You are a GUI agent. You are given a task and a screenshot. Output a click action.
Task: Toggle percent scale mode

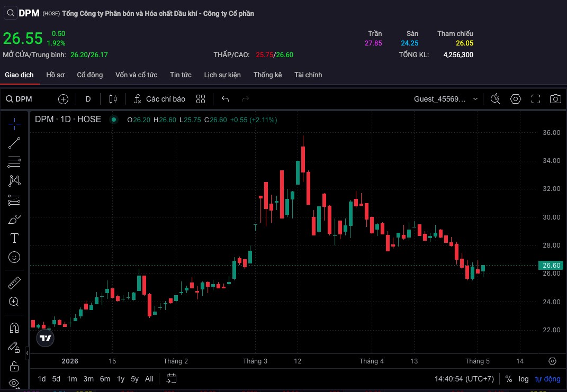[x=508, y=379]
